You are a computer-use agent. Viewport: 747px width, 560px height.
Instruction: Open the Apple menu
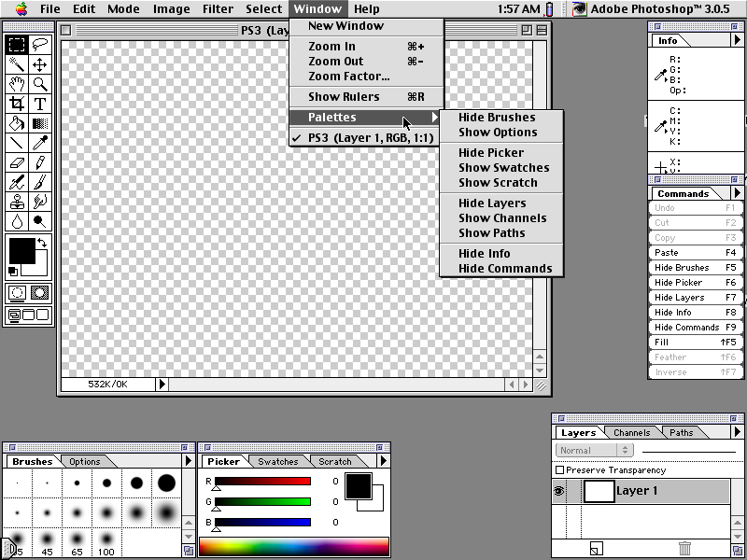(21, 8)
